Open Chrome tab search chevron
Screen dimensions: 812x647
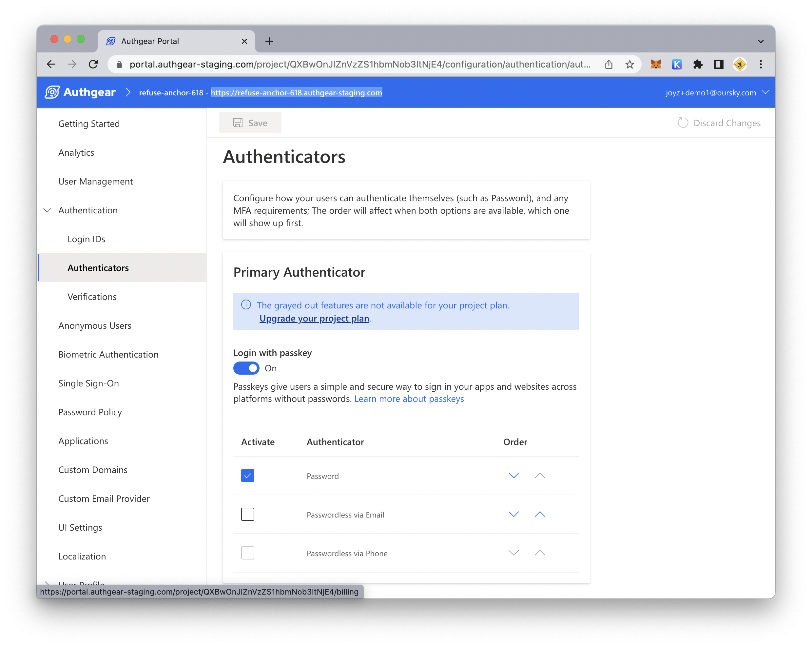click(x=761, y=41)
